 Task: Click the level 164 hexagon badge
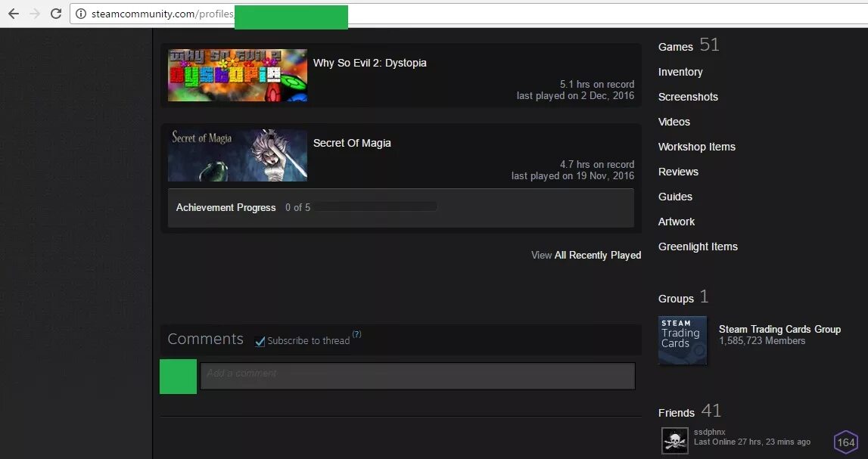846,442
